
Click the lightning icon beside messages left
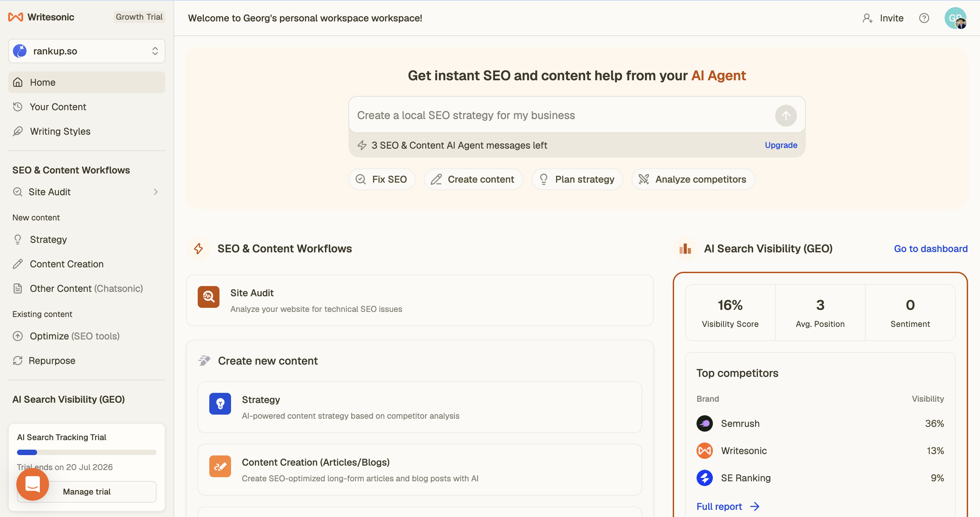coord(362,145)
